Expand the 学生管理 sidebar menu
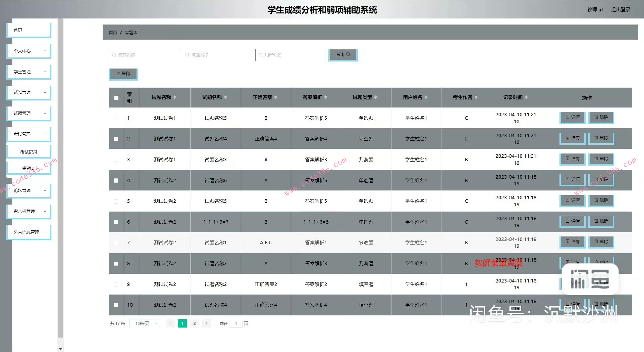Viewport: 644px width, 352px height. pos(29,72)
